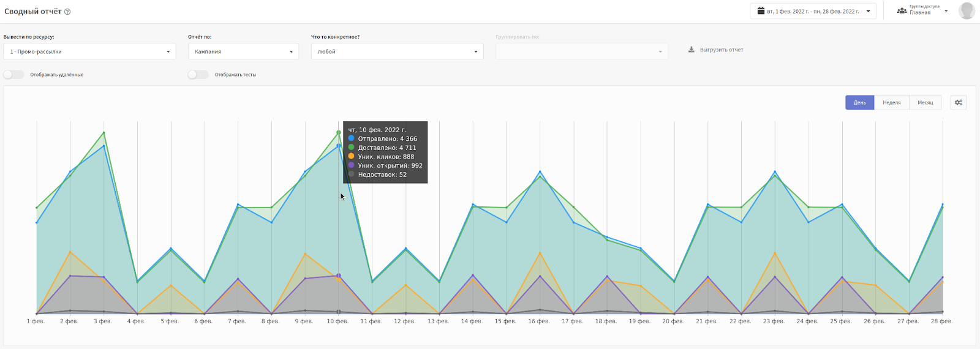Enable the Отображать тесты toggle
This screenshot has width=980, height=349.
point(198,75)
